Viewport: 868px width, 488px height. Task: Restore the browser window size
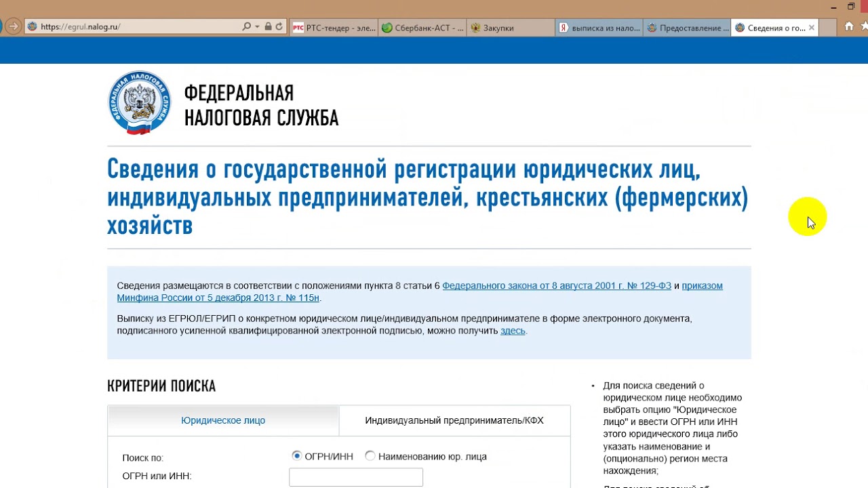tap(851, 7)
